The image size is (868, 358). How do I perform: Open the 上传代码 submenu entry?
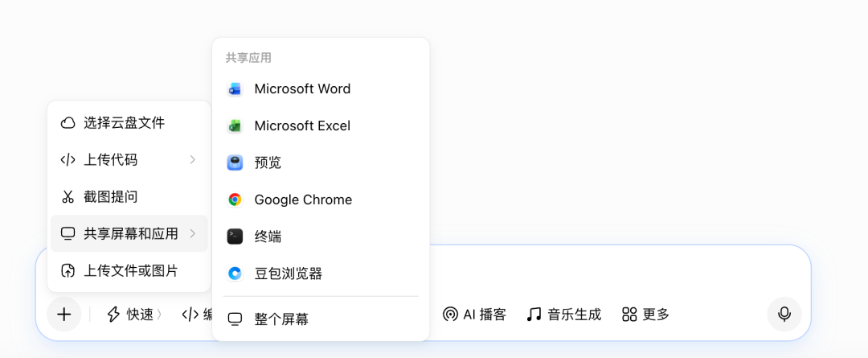pyautogui.click(x=129, y=160)
